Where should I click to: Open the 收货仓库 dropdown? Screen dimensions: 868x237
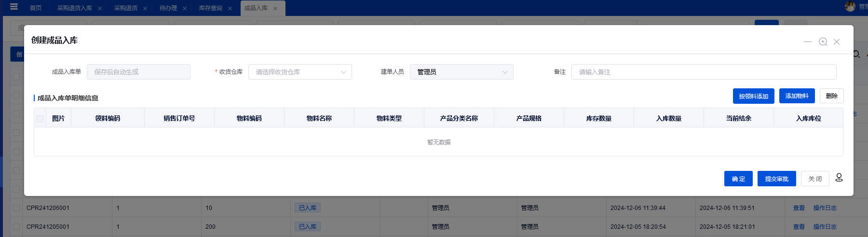pos(300,72)
